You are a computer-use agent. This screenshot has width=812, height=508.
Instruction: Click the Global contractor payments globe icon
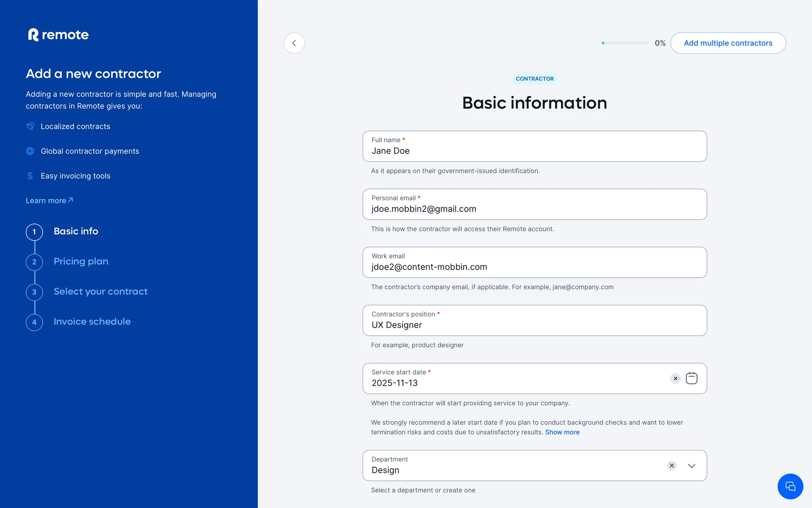coord(30,151)
